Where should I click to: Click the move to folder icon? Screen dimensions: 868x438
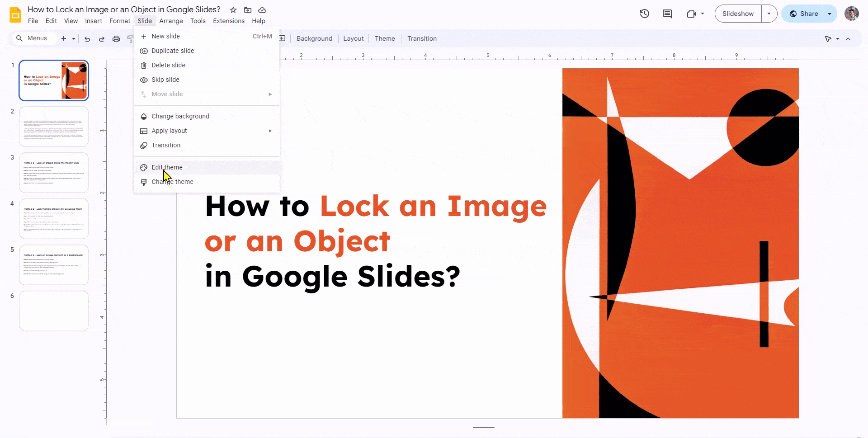pyautogui.click(x=248, y=10)
